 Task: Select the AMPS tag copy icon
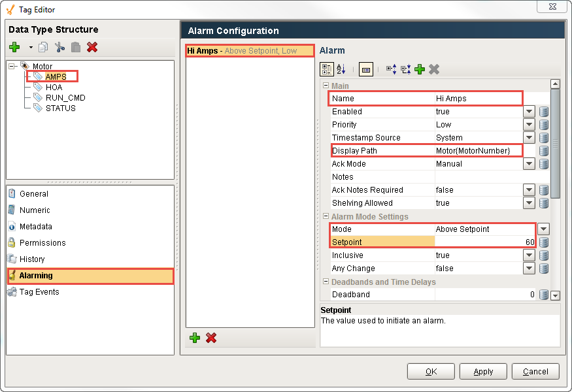(42, 47)
